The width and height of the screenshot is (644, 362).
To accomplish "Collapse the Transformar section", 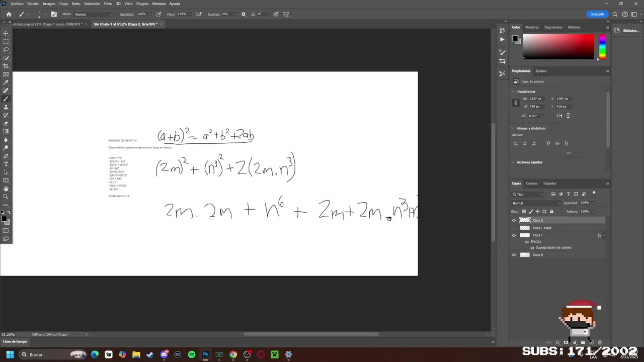I will [x=513, y=92].
